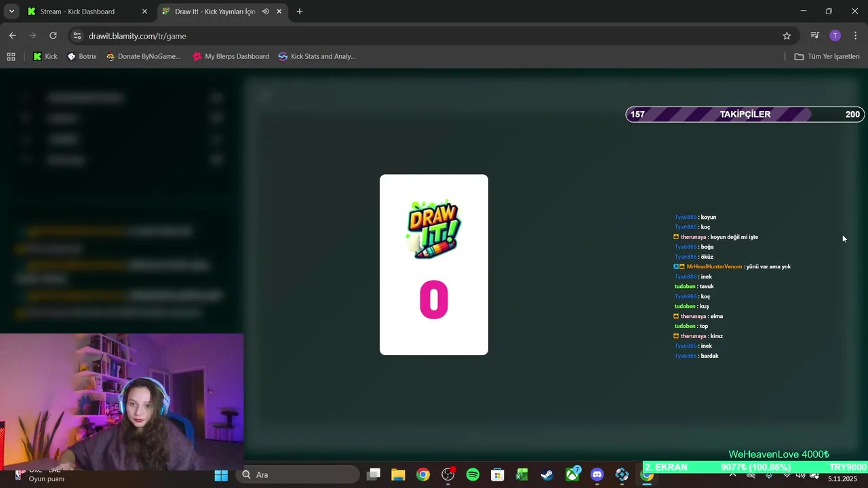The image size is (868, 488).
Task: Close the Stream - Kick Dashboard tab
Action: [x=144, y=12]
